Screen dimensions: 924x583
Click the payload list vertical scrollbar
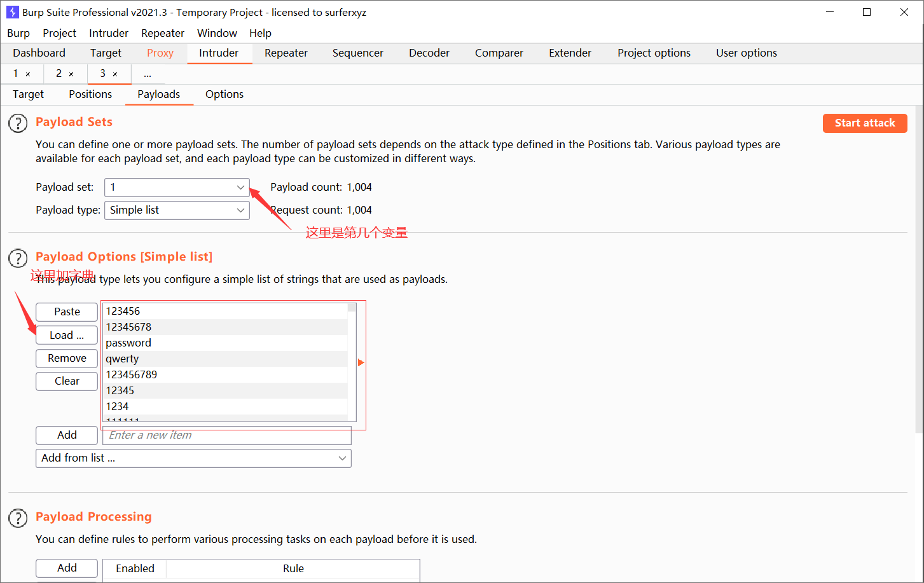(352, 362)
